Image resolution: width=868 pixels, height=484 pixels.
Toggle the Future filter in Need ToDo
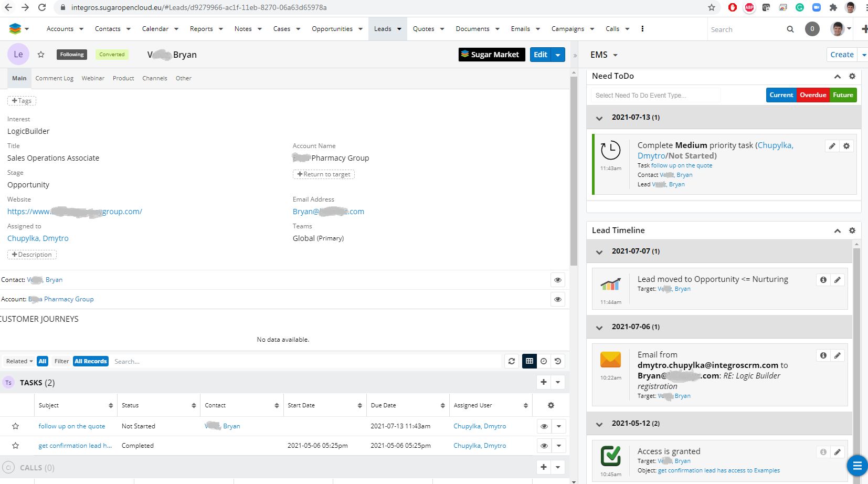(x=843, y=95)
